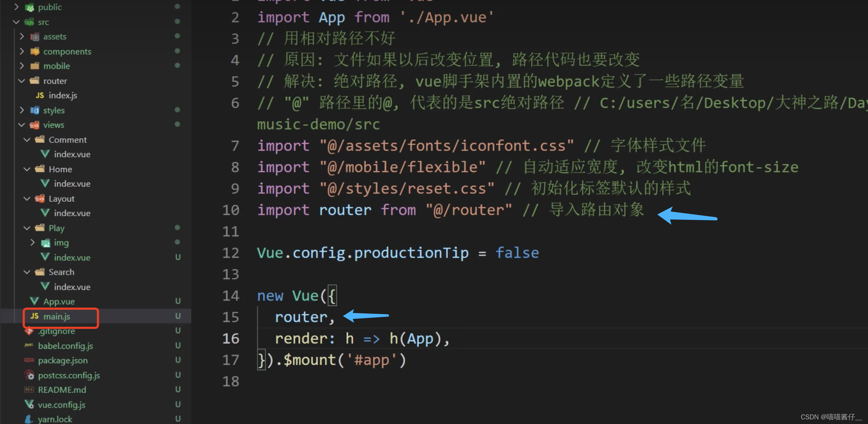The width and height of the screenshot is (868, 424).
Task: Click the babel icon beside babel.config.js
Action: click(29, 345)
